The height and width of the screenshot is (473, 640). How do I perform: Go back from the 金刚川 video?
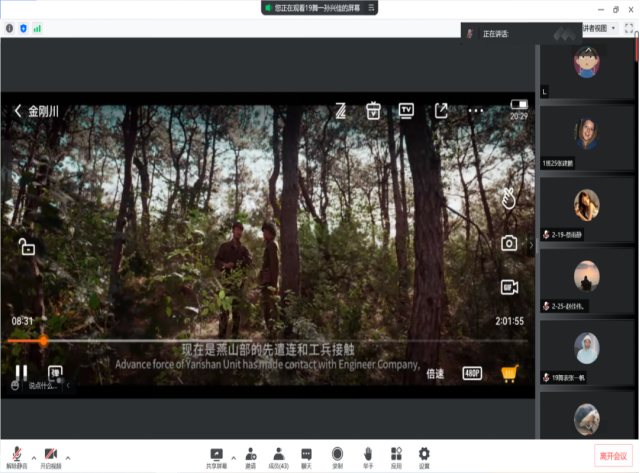18,111
